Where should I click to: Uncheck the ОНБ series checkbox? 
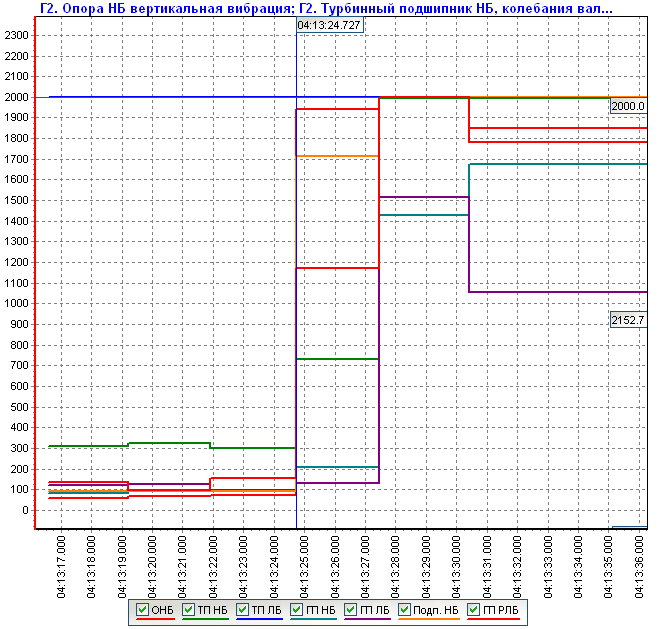(x=142, y=610)
